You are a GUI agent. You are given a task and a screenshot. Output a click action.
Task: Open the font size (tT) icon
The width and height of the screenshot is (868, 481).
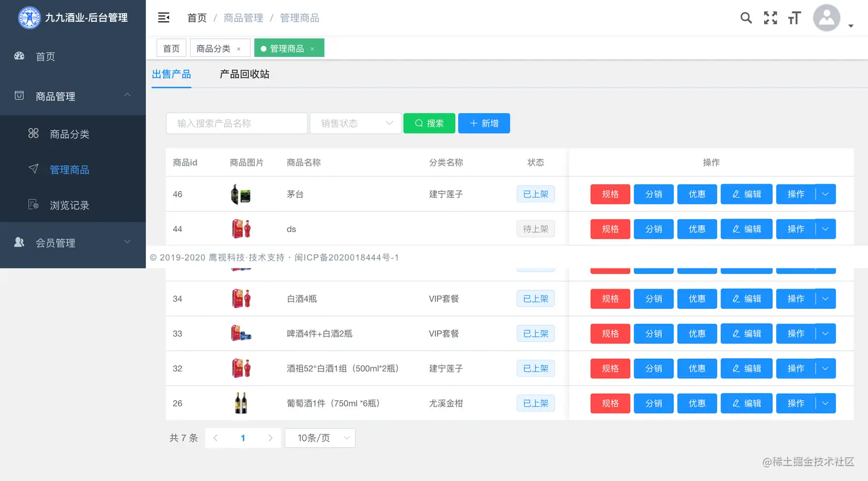(794, 18)
